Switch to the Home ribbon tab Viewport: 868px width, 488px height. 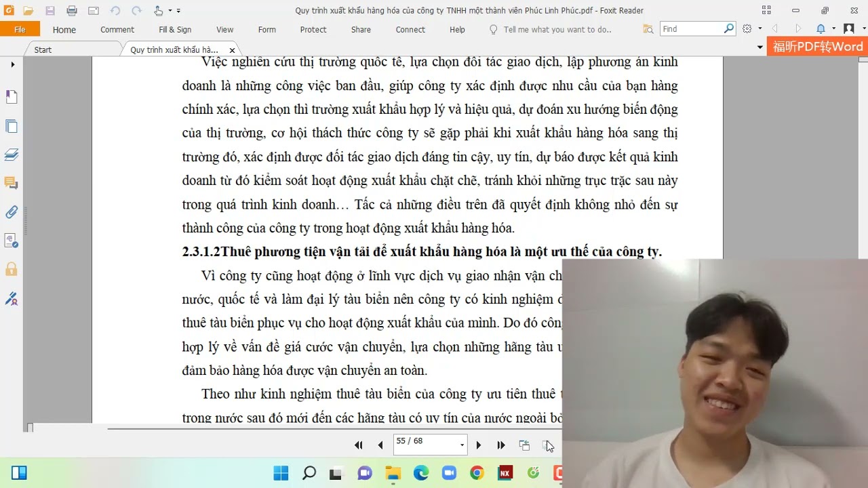point(64,29)
